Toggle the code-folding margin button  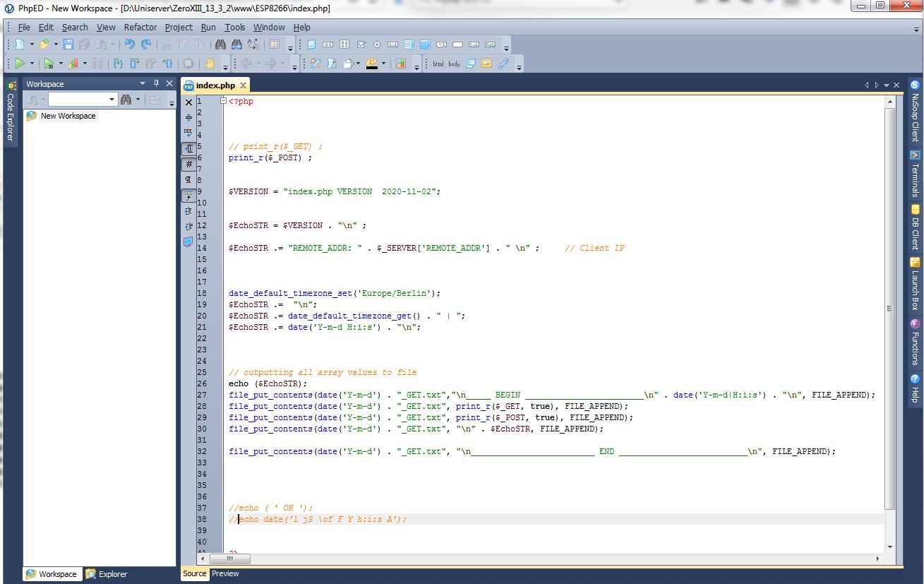tap(188, 149)
